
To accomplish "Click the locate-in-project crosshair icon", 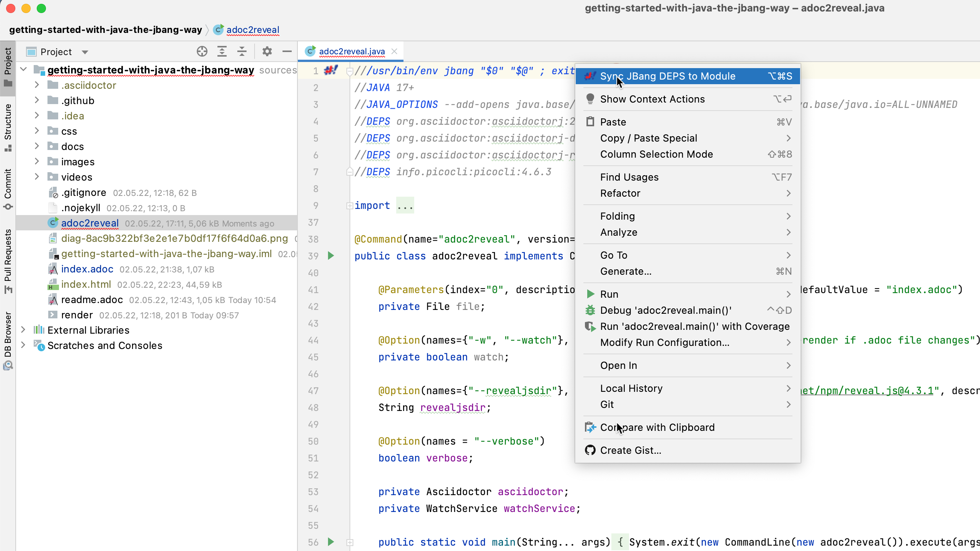I will pyautogui.click(x=202, y=51).
